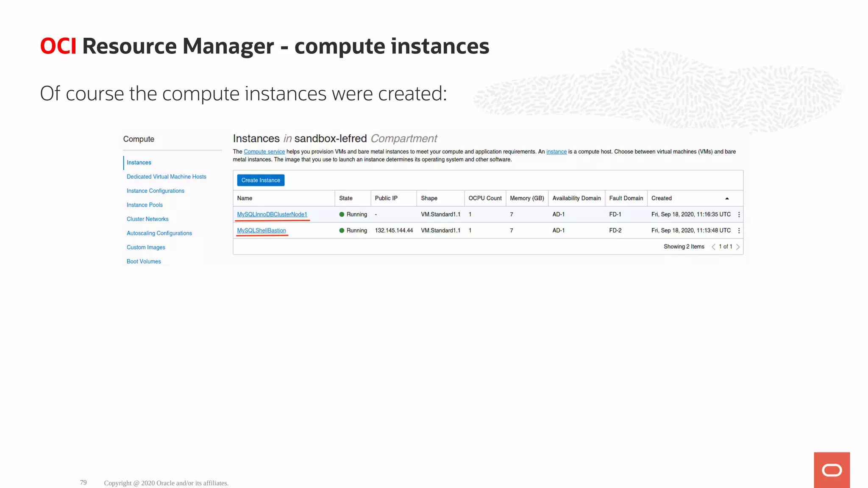Click slide page number 79
Screen dimensions: 868x488
pos(83,482)
